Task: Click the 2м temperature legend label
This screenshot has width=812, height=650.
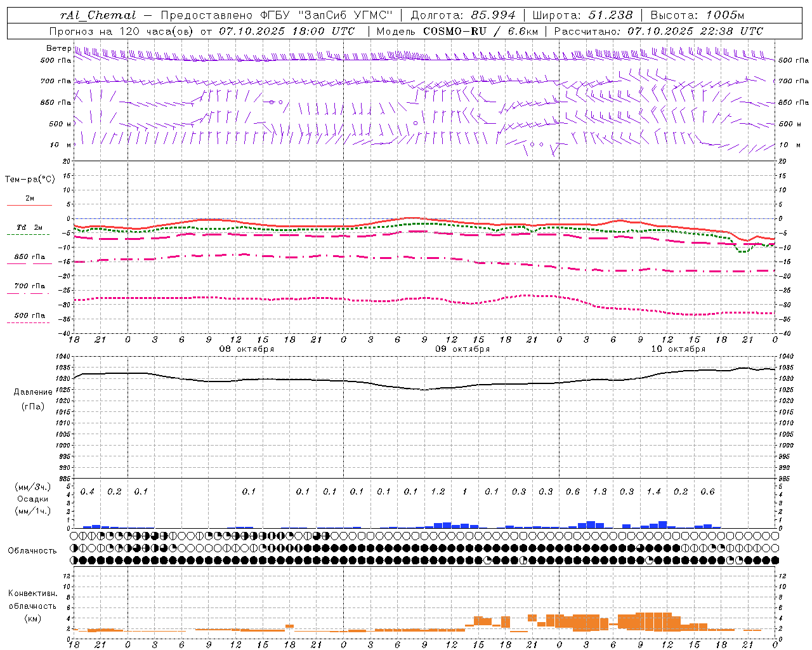Action: [30, 198]
